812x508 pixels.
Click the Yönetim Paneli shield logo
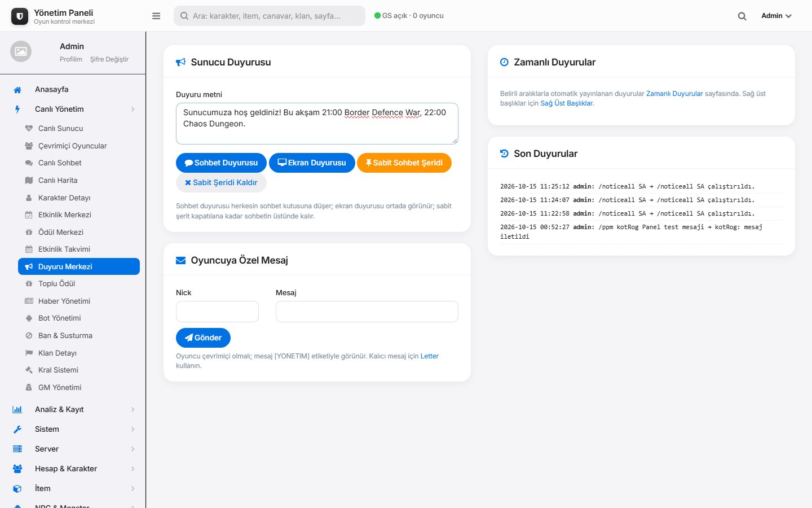pyautogui.click(x=20, y=16)
